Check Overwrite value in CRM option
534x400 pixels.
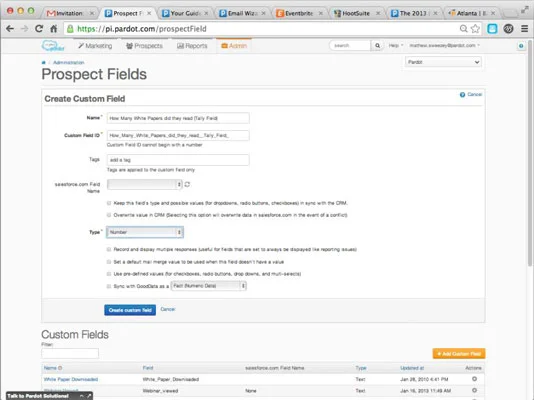pyautogui.click(x=109, y=215)
